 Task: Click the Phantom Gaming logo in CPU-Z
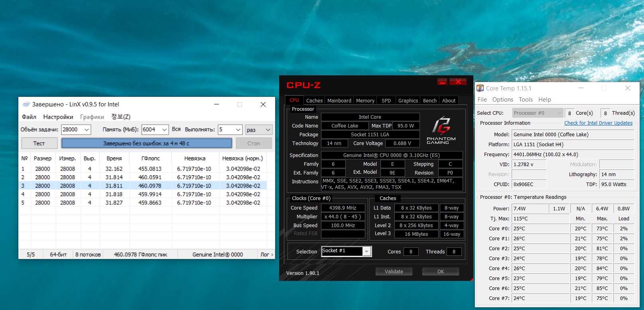pos(441,130)
